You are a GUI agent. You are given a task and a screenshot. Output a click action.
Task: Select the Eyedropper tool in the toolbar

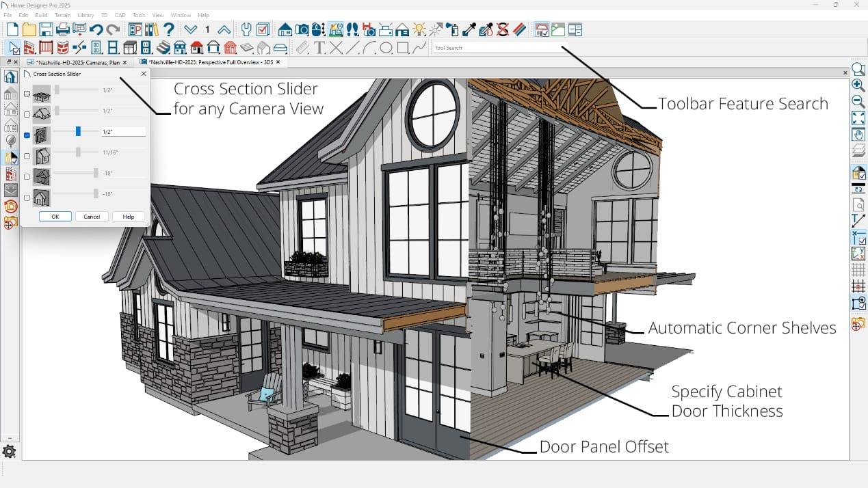pos(469,29)
